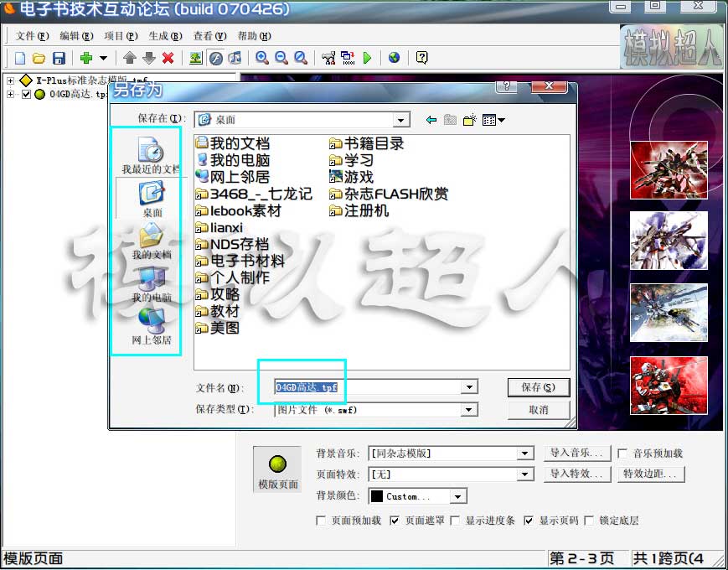Toggle 页面遮罩 checkbox

[395, 521]
